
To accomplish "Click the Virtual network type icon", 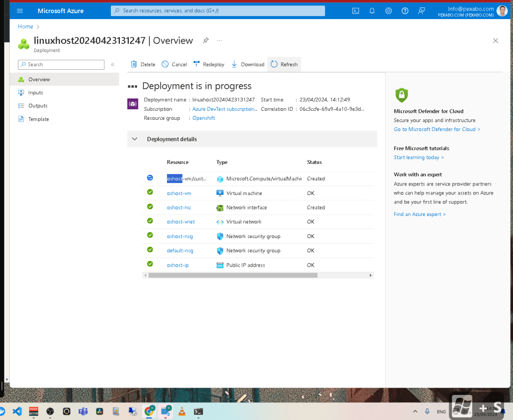I will tap(220, 222).
